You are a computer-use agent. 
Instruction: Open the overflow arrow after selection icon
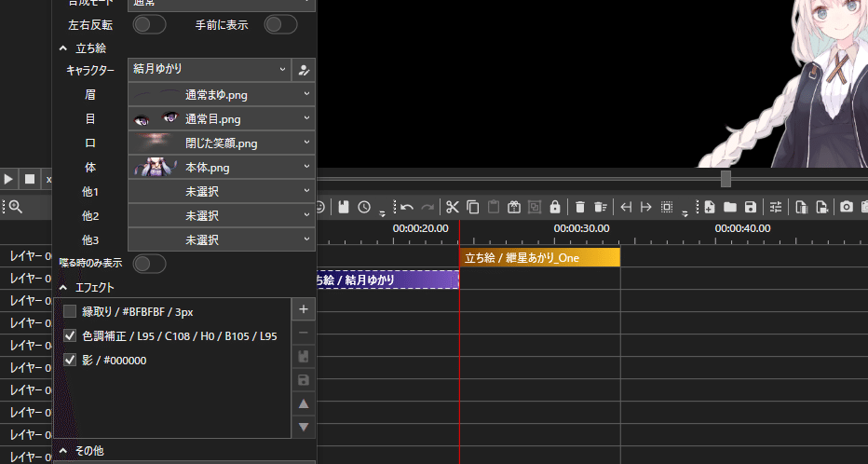pos(685,212)
